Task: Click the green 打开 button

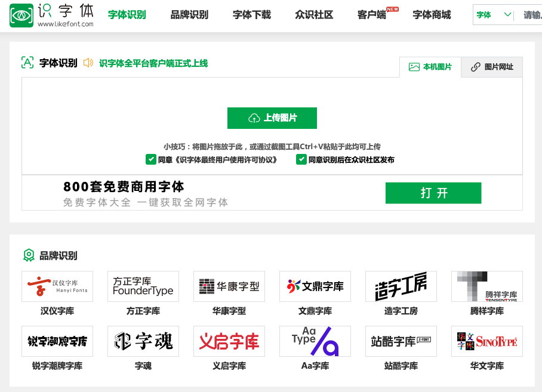Action: tap(433, 193)
